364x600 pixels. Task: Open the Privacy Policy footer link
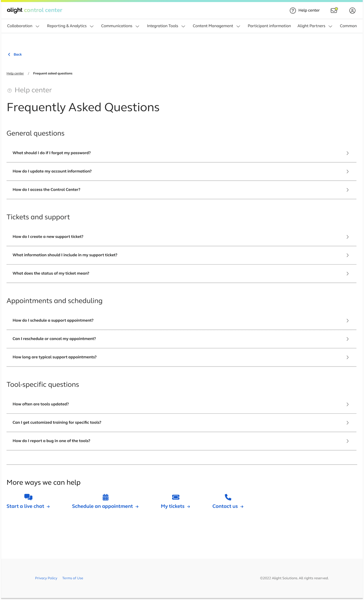[46, 578]
